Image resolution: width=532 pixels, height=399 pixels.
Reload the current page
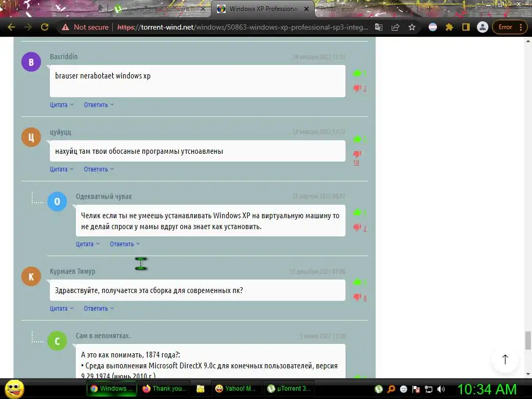pyautogui.click(x=45, y=27)
